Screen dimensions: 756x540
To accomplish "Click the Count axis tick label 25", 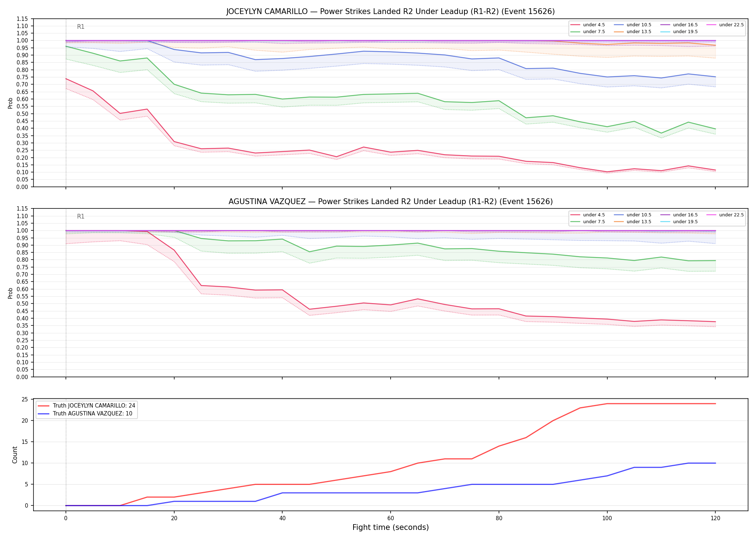I will click(x=25, y=400).
